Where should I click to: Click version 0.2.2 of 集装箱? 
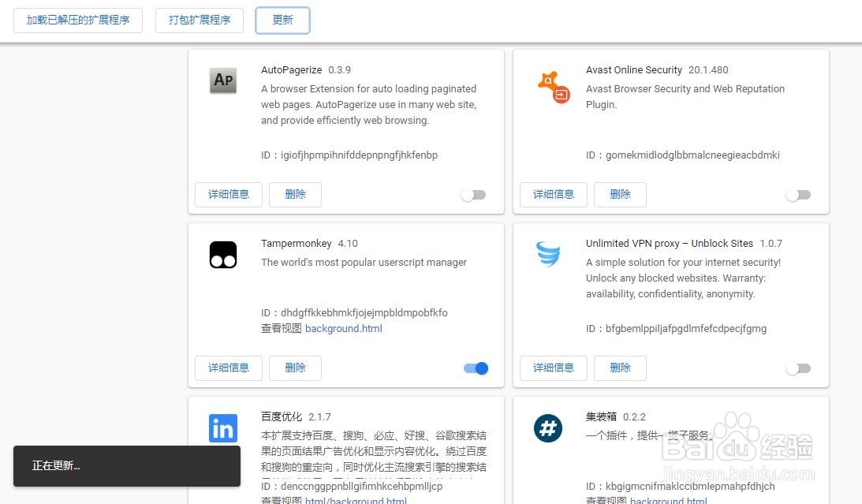click(x=634, y=417)
